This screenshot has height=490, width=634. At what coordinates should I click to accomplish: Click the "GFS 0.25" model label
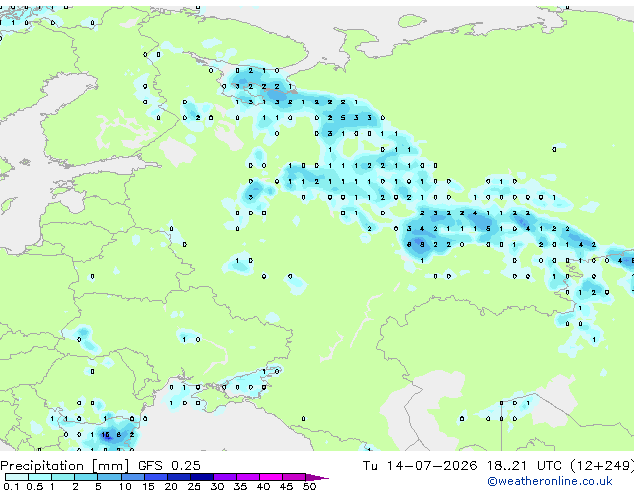pos(169,466)
